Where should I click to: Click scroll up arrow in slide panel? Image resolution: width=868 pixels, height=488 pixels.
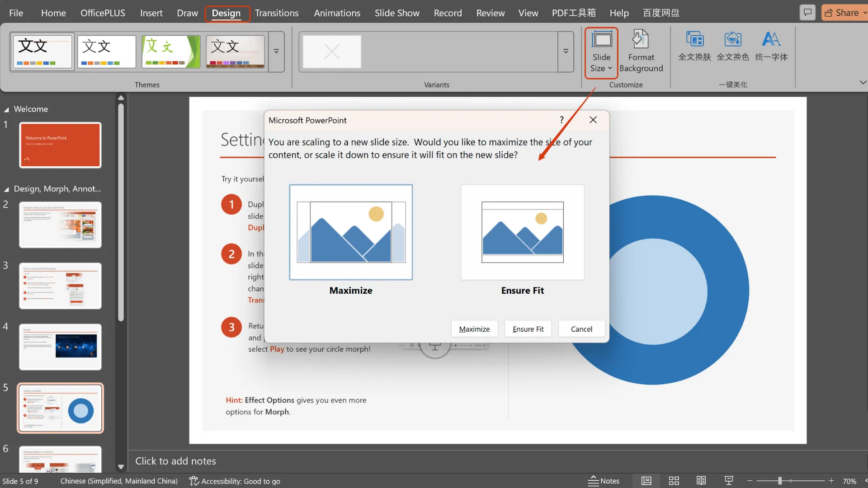121,98
